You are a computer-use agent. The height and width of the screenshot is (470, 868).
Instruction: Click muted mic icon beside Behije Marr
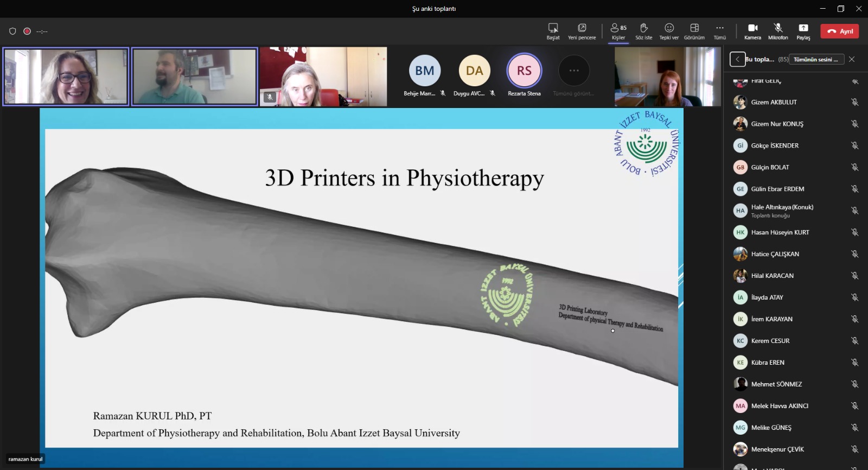[443, 93]
